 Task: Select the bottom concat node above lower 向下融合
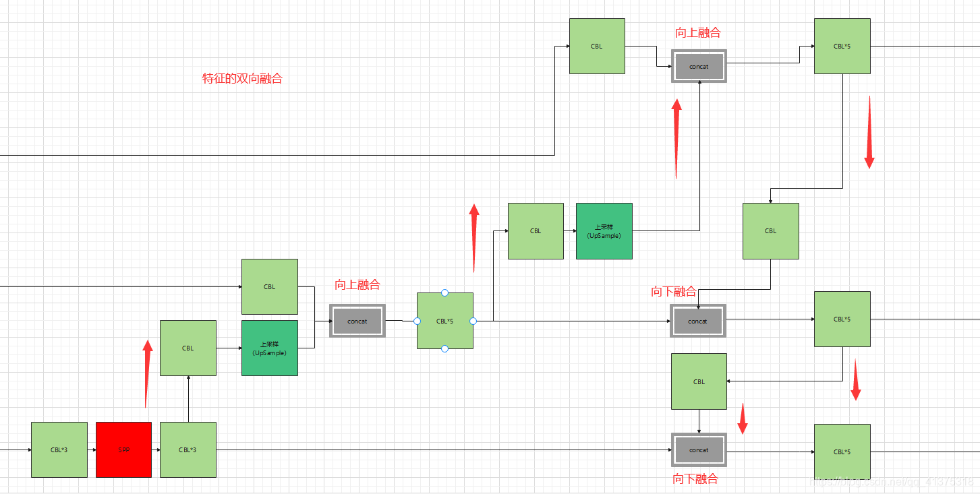[699, 450]
